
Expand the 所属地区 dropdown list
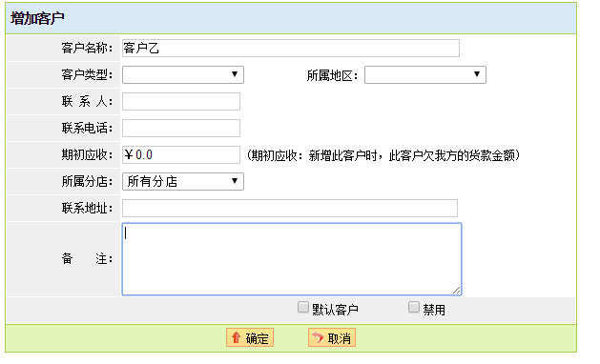pos(425,74)
